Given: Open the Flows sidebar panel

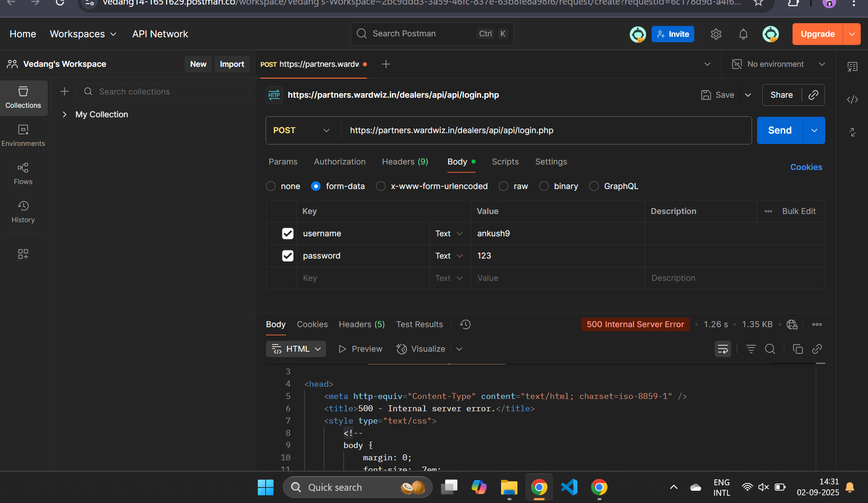Looking at the screenshot, I should tap(23, 174).
